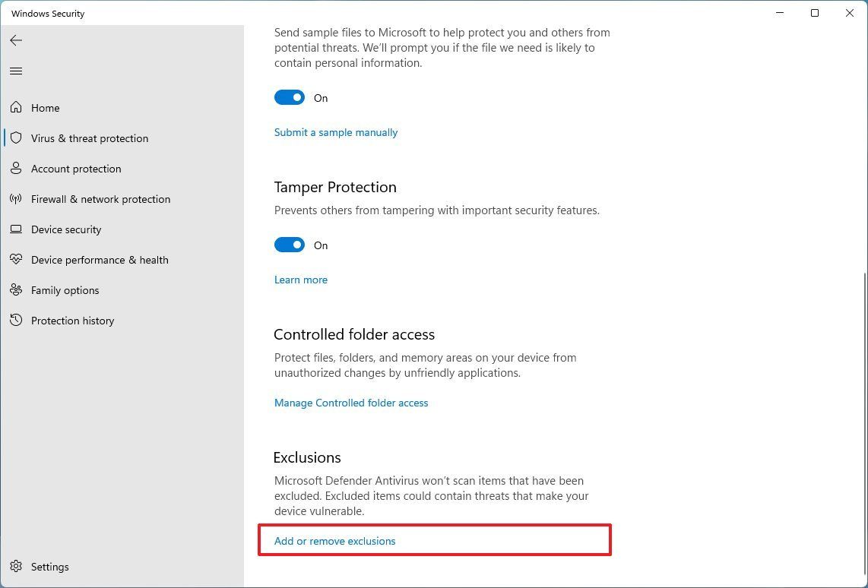This screenshot has height=588, width=868.
Task: Click the Account protection person icon
Action: [16, 168]
